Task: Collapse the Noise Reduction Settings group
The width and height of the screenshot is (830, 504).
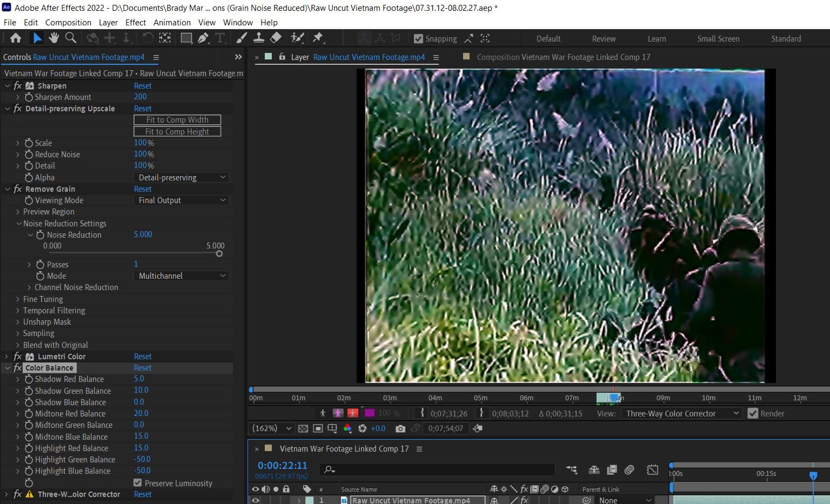Action: coord(19,223)
